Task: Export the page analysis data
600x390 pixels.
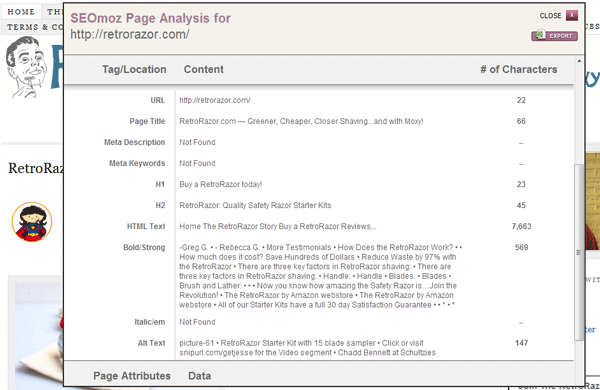Action: (x=554, y=36)
